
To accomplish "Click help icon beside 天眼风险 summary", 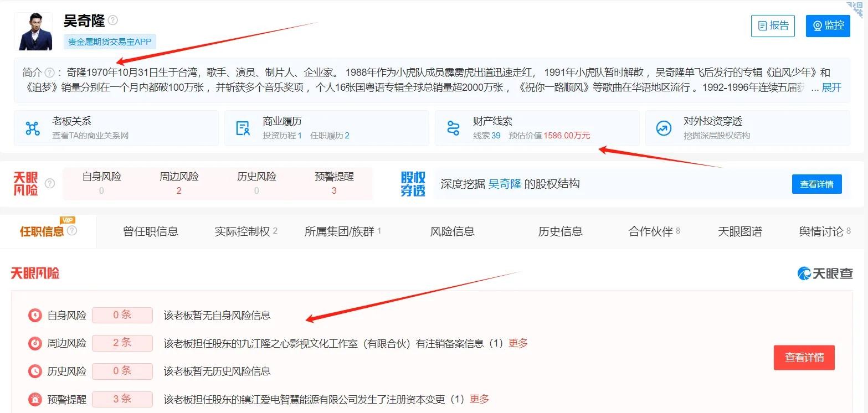I will (x=50, y=183).
